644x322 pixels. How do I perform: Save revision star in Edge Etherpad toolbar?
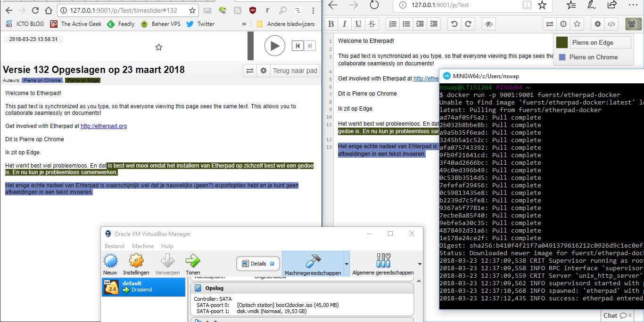[x=577, y=24]
